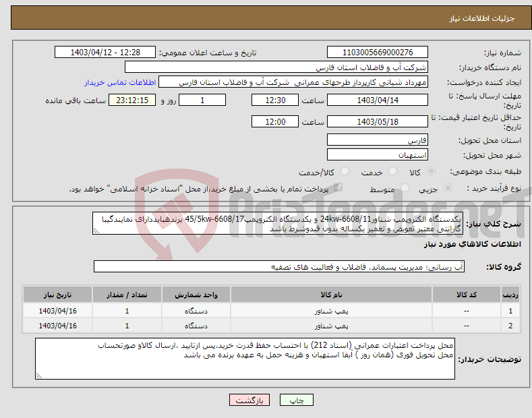Click the ردیف column header

510,295
